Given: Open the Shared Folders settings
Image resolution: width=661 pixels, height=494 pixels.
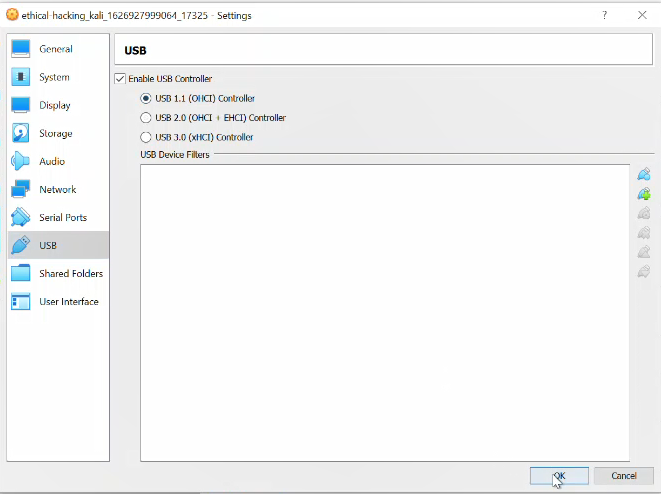Looking at the screenshot, I should tap(58, 273).
